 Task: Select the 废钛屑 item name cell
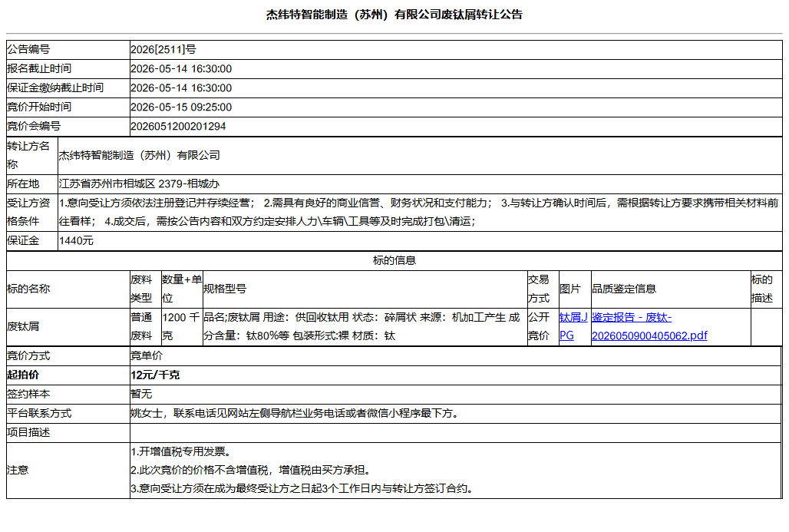68,327
